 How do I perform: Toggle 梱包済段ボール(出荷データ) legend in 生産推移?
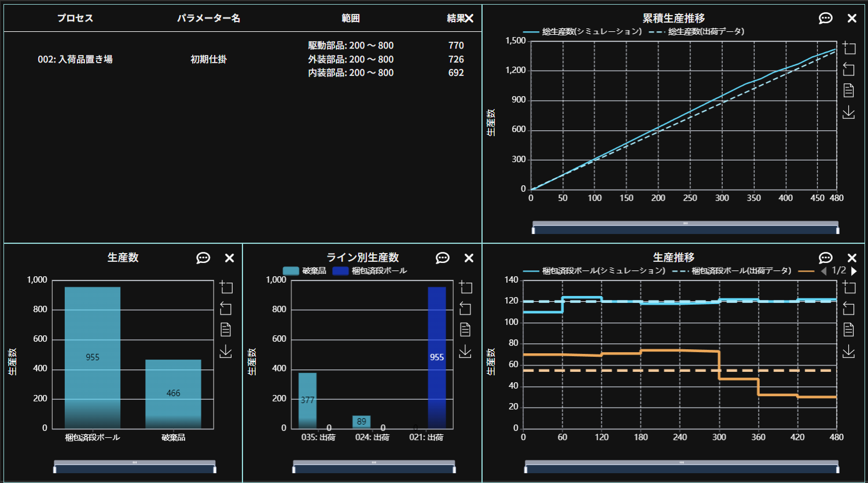(731, 271)
